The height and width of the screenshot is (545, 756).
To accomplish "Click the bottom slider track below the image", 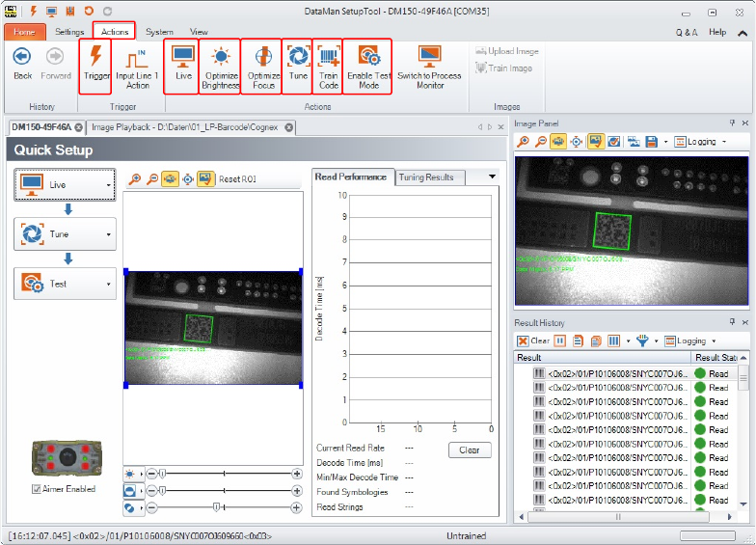I will (x=224, y=507).
